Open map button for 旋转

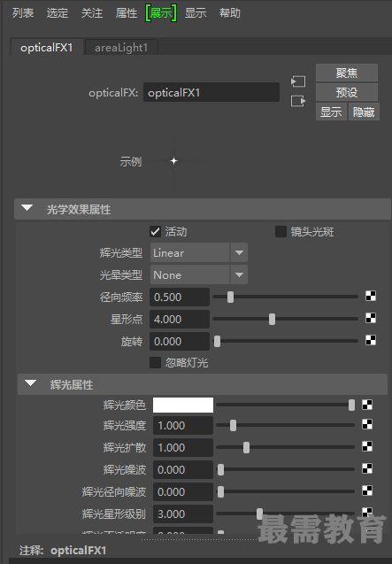371,340
